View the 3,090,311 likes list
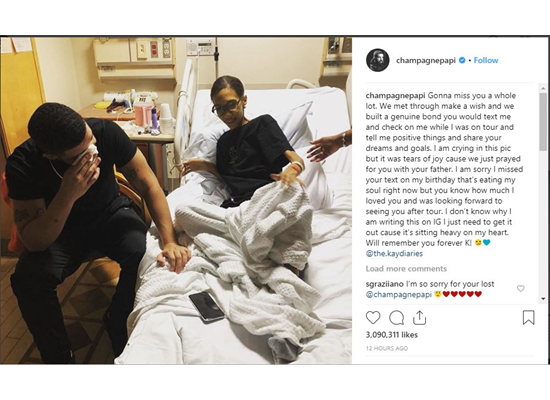Screen dimensions: 550x400 pos(391,335)
